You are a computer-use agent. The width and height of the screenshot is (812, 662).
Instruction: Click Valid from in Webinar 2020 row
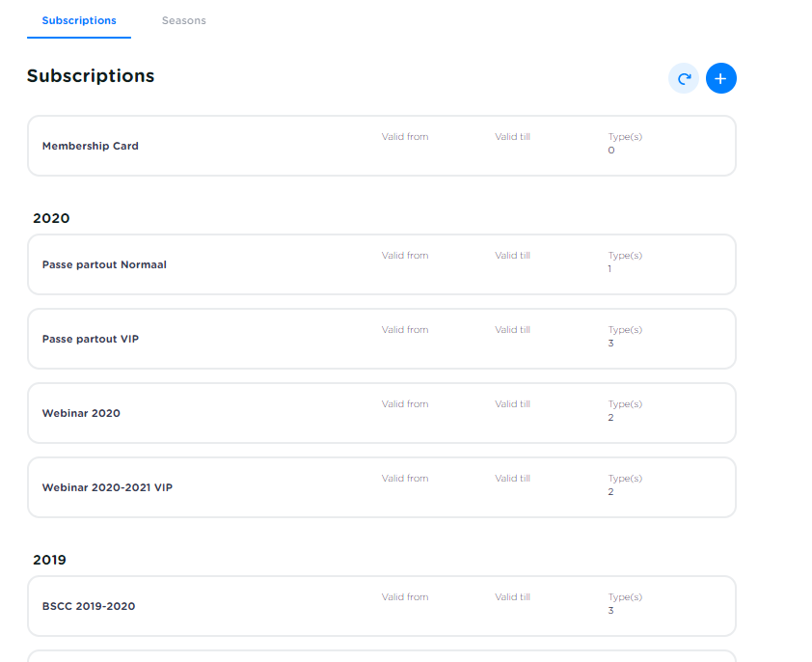405,404
